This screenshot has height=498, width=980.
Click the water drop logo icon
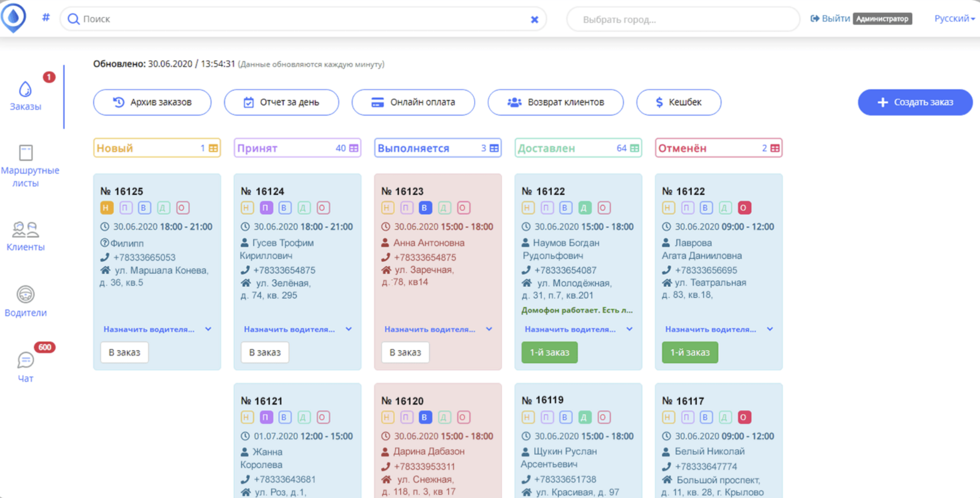click(x=13, y=17)
